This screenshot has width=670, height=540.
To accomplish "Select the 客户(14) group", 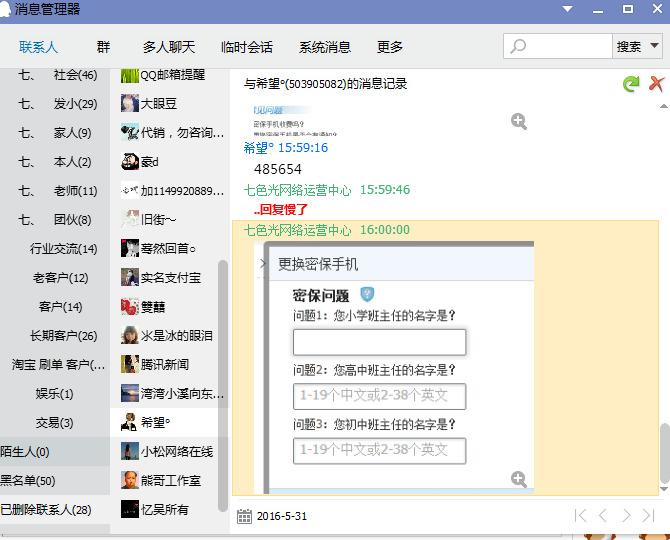I will [x=55, y=307].
